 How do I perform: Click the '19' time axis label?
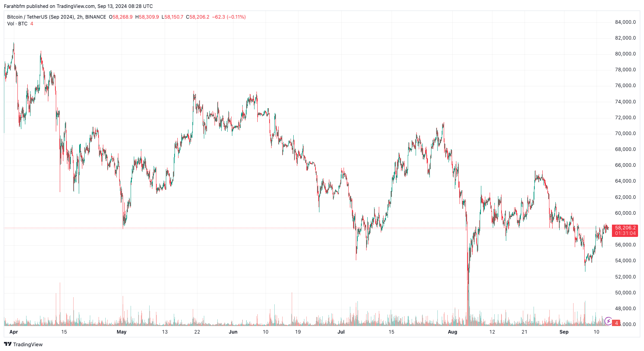(298, 332)
